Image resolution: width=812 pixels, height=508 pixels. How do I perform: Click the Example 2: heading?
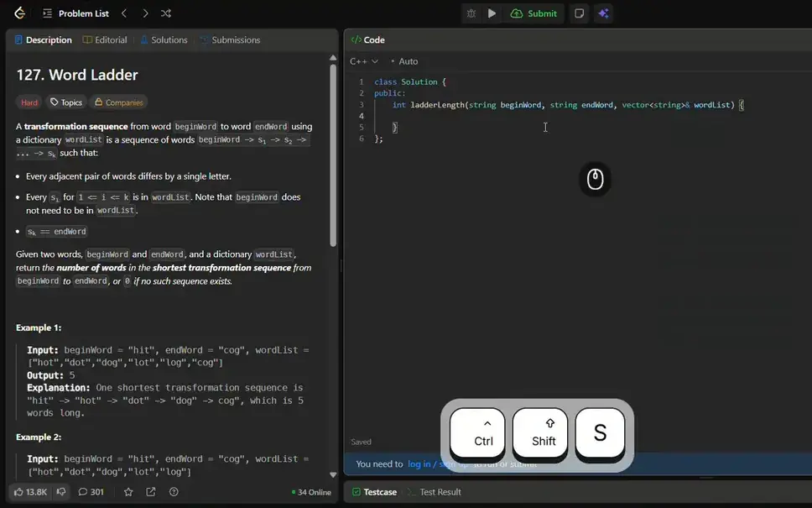(39, 437)
